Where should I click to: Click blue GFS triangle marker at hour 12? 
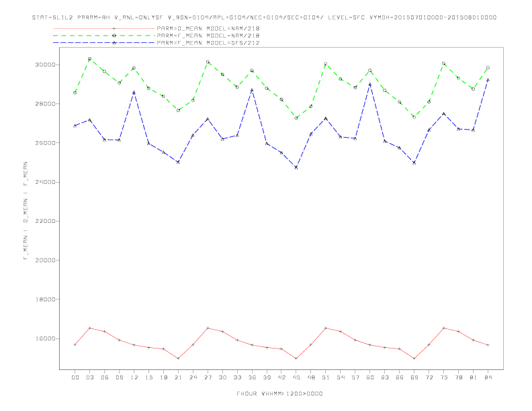tap(134, 93)
